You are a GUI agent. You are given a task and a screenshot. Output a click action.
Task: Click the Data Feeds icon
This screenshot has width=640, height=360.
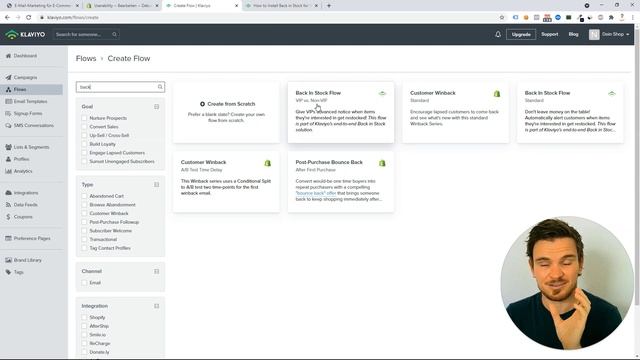9,205
